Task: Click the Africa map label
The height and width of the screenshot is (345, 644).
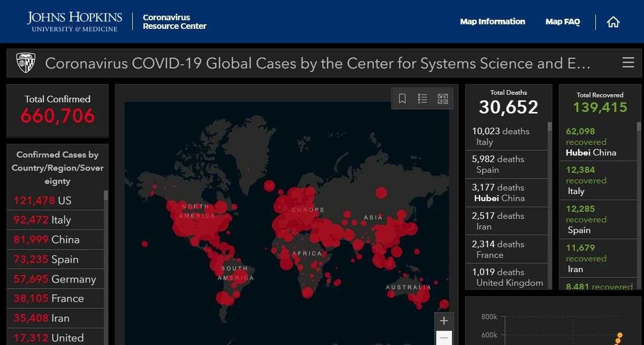Action: [x=307, y=253]
